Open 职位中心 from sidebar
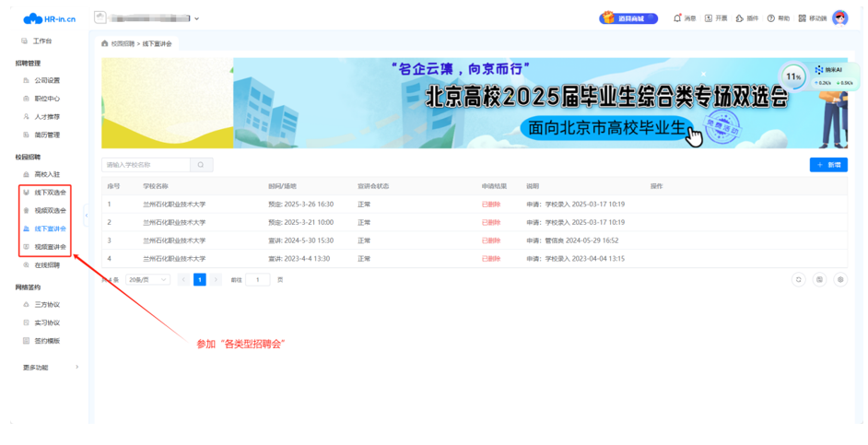The height and width of the screenshot is (445, 868). click(x=46, y=99)
